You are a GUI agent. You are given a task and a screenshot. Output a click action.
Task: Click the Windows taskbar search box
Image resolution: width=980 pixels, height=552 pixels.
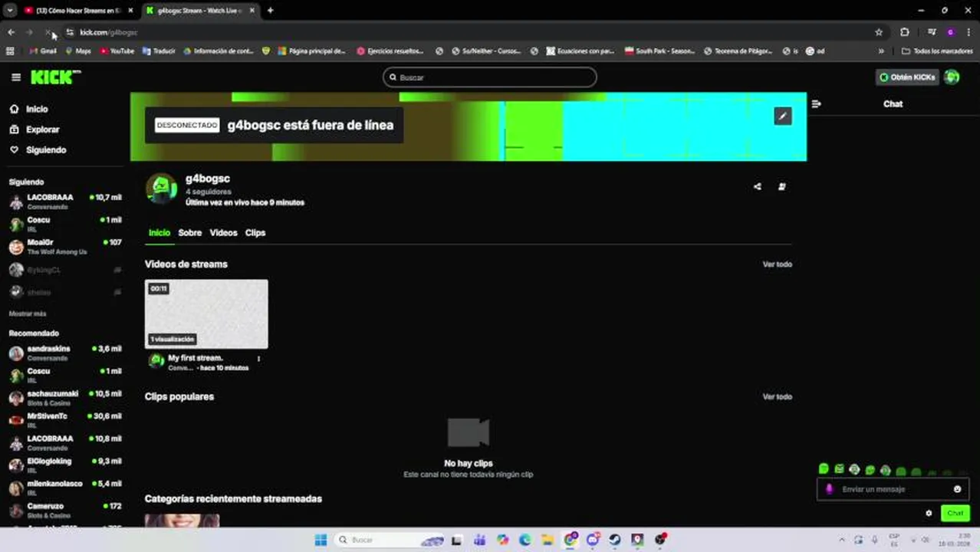tap(391, 540)
